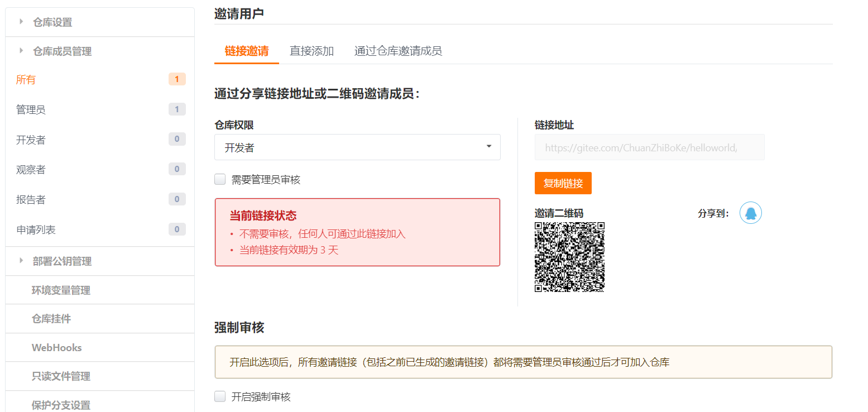Expand the 部署公钥管理 arrow
Image resolution: width=868 pixels, height=412 pixels.
21,261
